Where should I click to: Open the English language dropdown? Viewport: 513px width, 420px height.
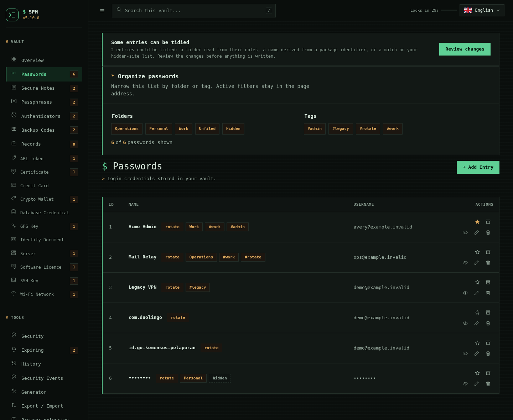pyautogui.click(x=482, y=10)
